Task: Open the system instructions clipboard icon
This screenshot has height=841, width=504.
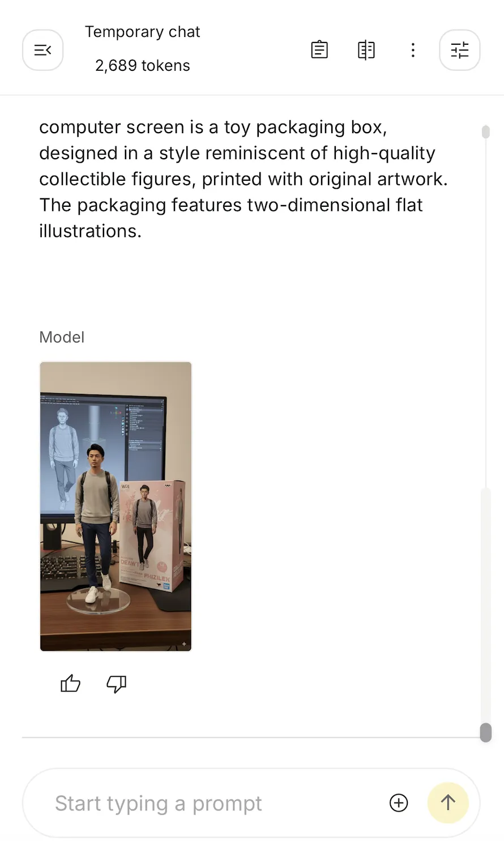Action: coord(319,50)
